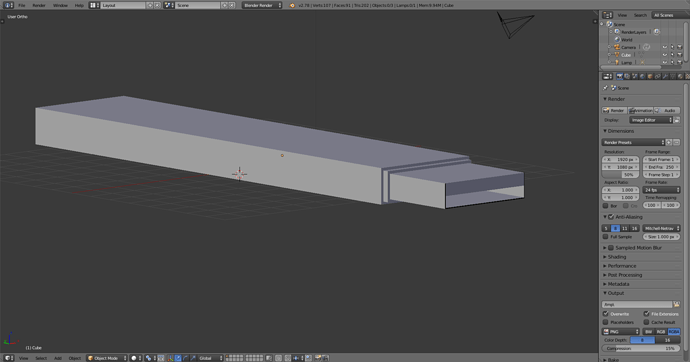Switch to Render properties tab icon

tap(620, 77)
